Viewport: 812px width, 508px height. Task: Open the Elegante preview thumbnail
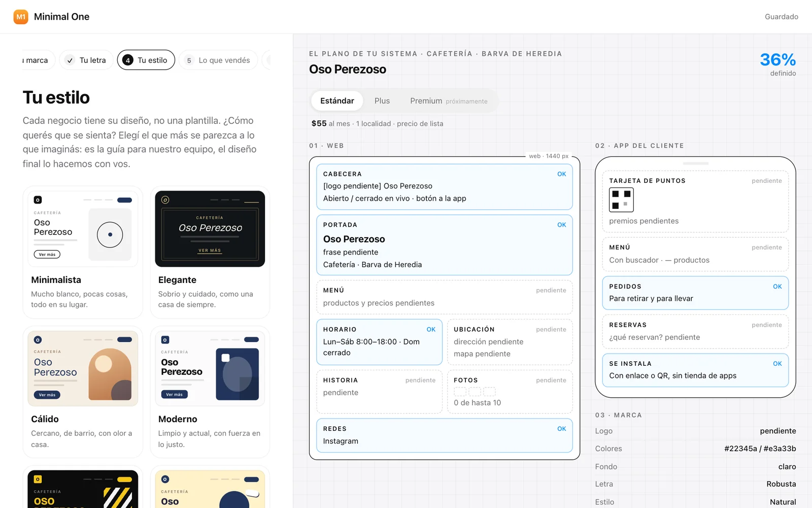(210, 229)
